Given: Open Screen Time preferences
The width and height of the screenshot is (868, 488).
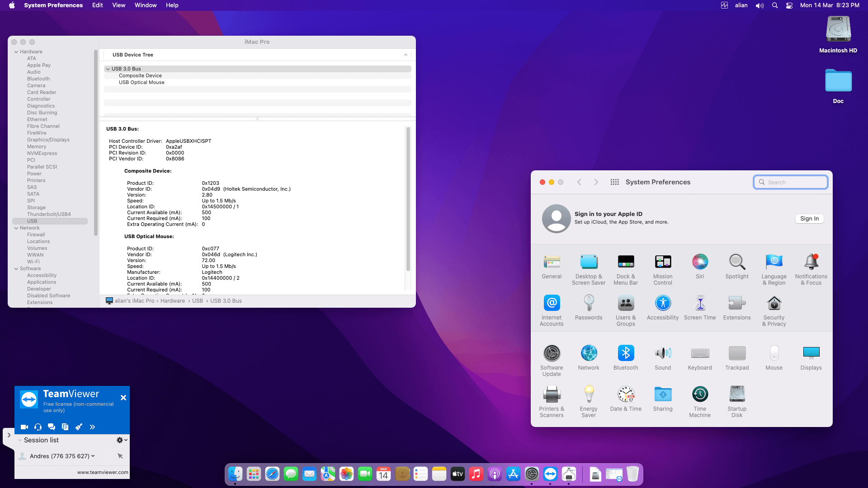Looking at the screenshot, I should [700, 307].
